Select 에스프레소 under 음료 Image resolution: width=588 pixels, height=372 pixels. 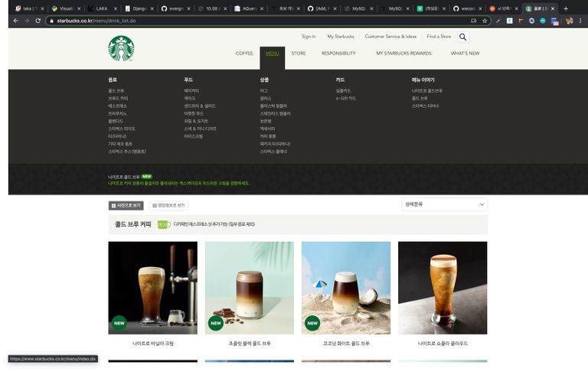tap(117, 106)
